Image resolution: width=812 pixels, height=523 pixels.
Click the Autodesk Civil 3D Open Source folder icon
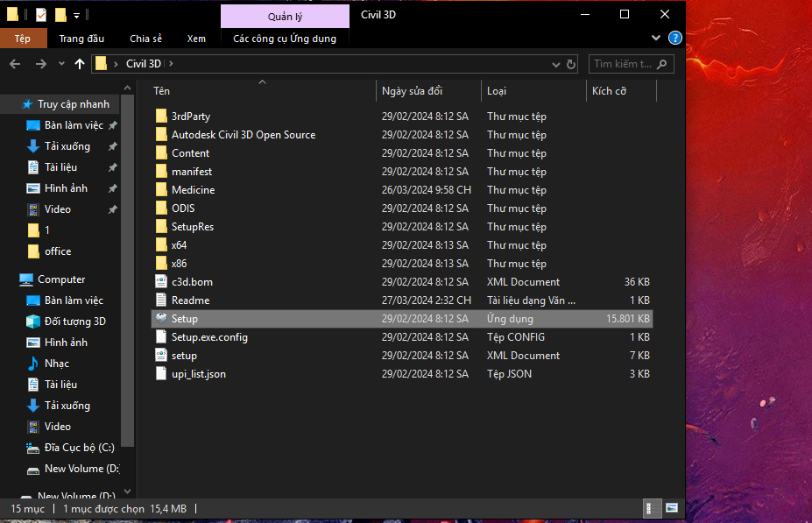pos(161,135)
